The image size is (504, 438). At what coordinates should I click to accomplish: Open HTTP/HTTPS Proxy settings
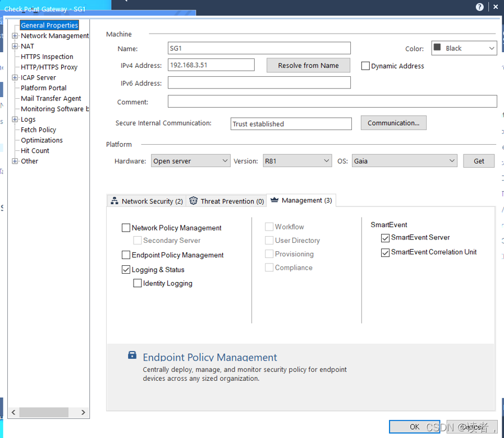point(49,67)
